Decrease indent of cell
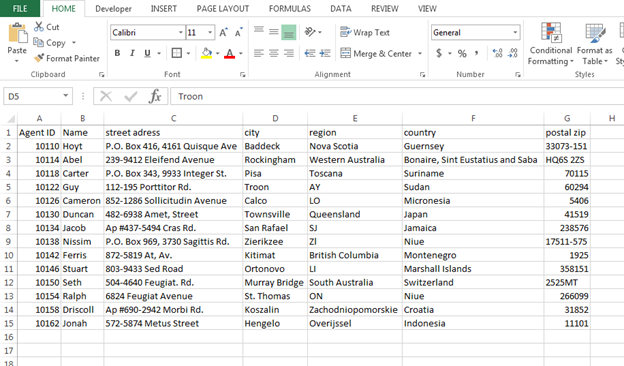This screenshot has width=624, height=366. point(310,53)
